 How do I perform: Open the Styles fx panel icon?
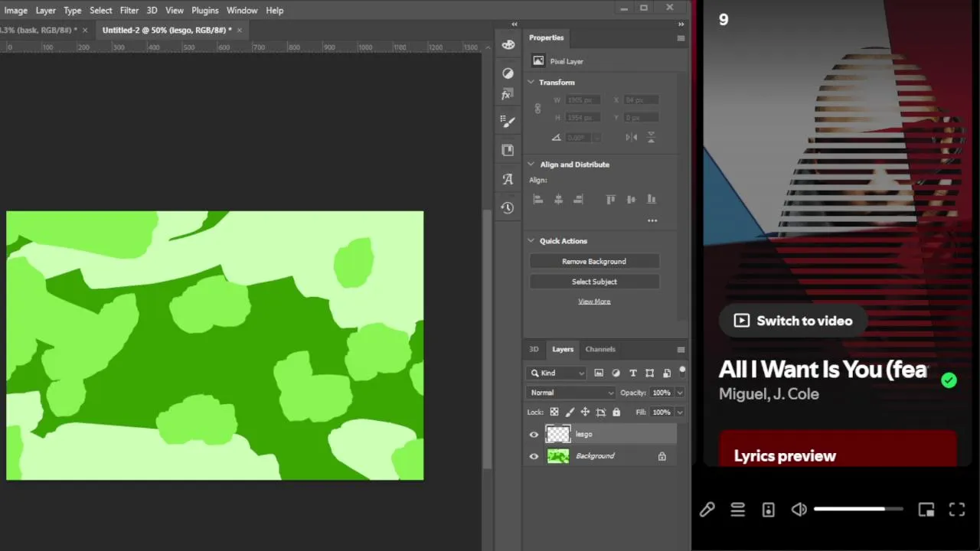tap(507, 95)
